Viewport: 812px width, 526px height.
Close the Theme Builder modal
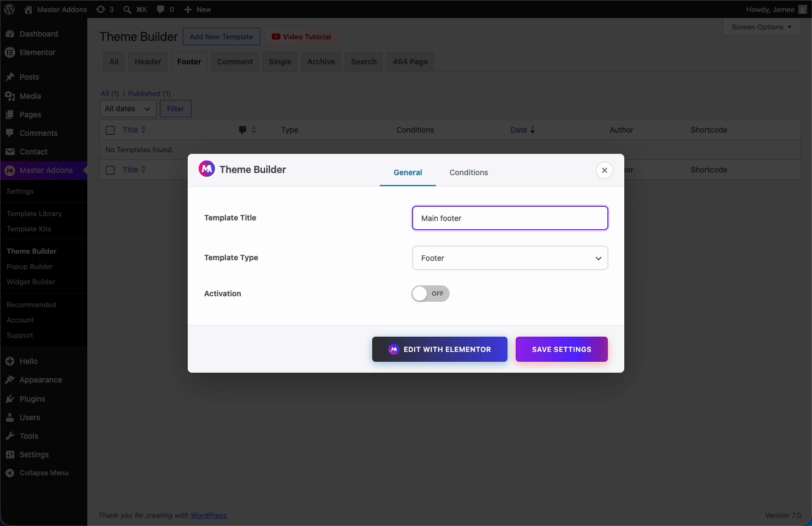click(605, 170)
